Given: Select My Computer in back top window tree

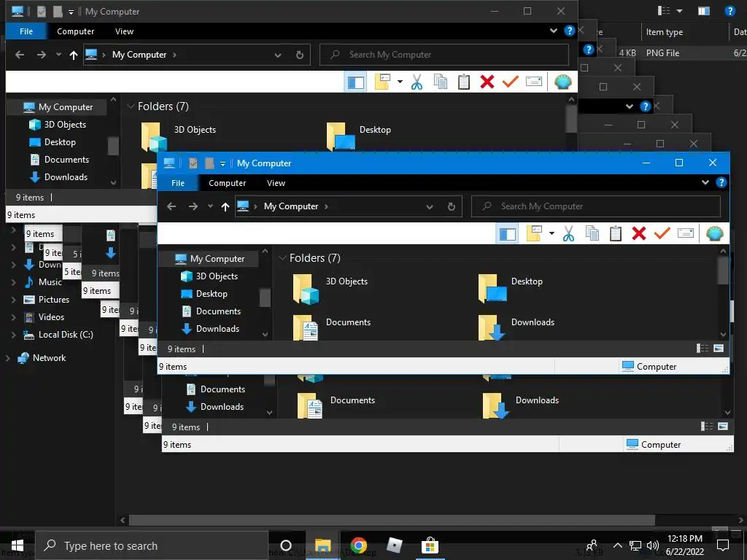Looking at the screenshot, I should pos(66,107).
